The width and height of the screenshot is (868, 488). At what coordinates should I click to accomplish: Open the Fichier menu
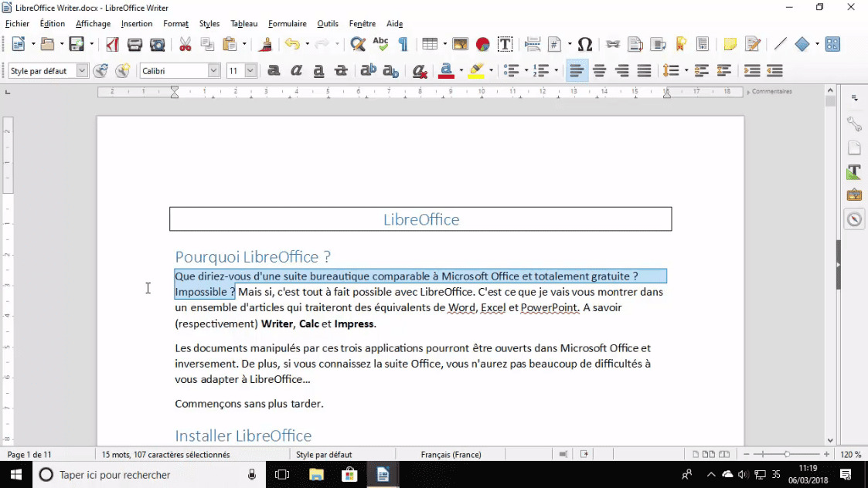point(17,24)
